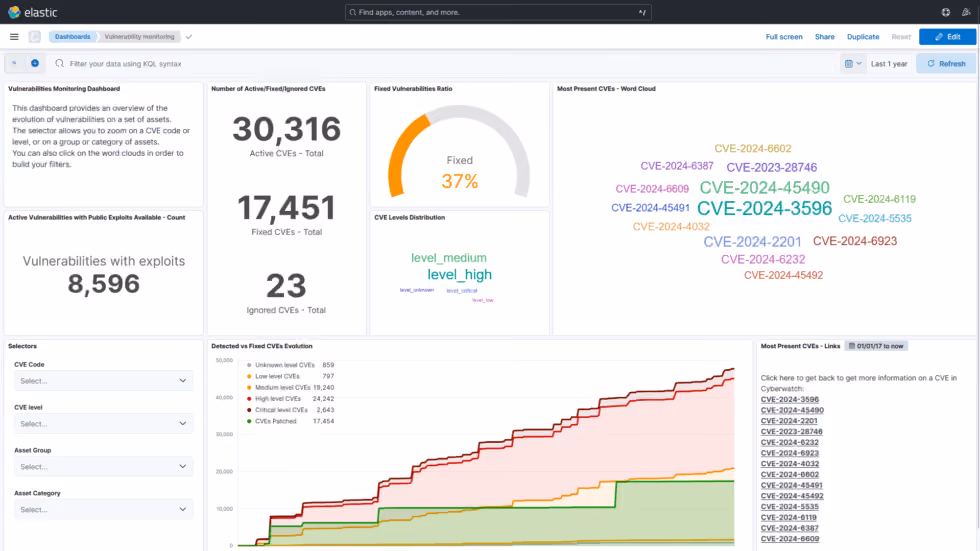Click the Edit button
980x551 pixels.
coord(947,37)
